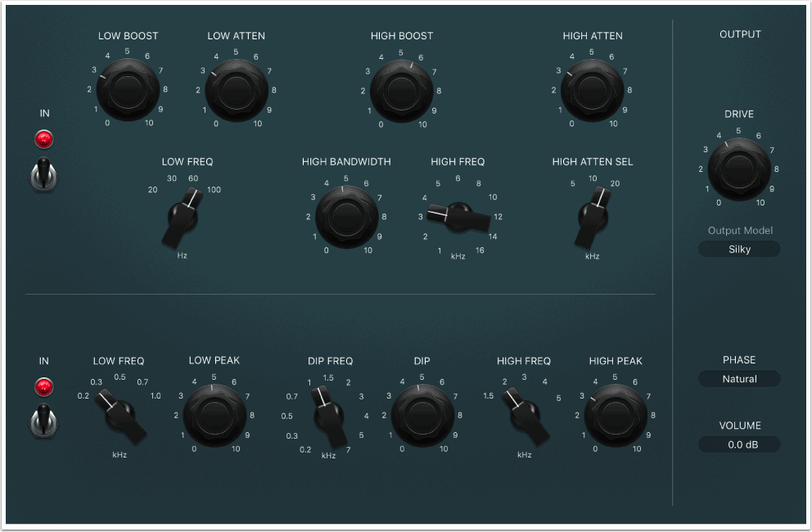812x532 pixels.
Task: Click the Drive output knob
Action: [739, 167]
